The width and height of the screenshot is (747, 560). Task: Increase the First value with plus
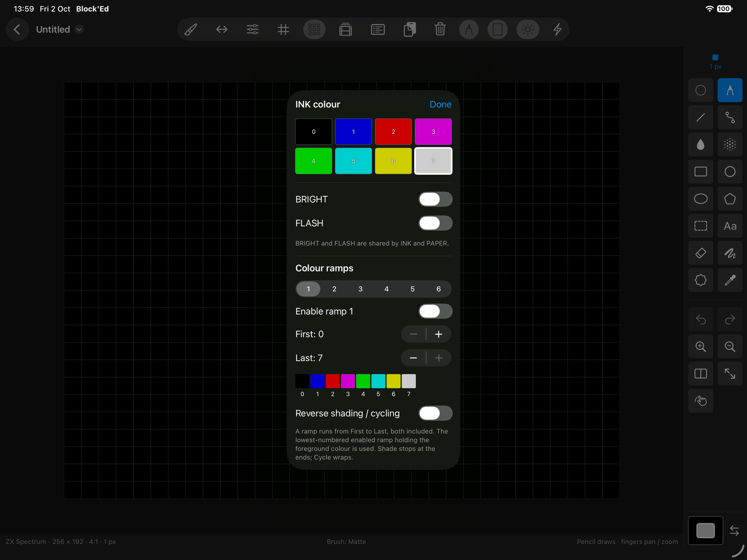click(439, 334)
